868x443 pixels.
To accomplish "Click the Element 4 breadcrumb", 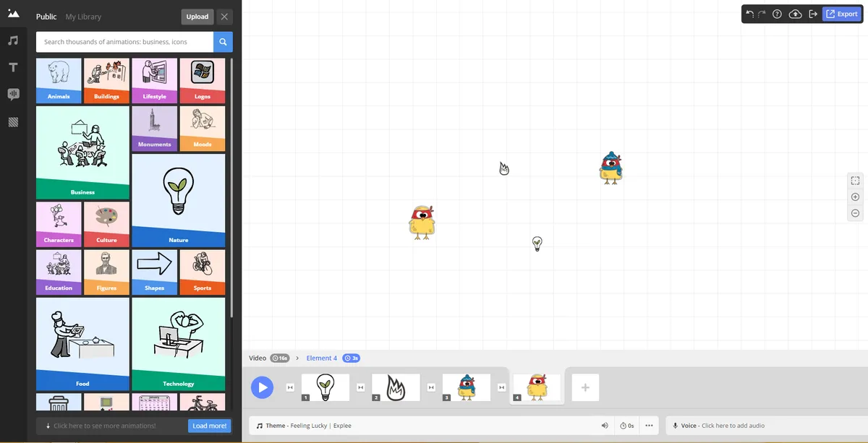I will tap(322, 358).
